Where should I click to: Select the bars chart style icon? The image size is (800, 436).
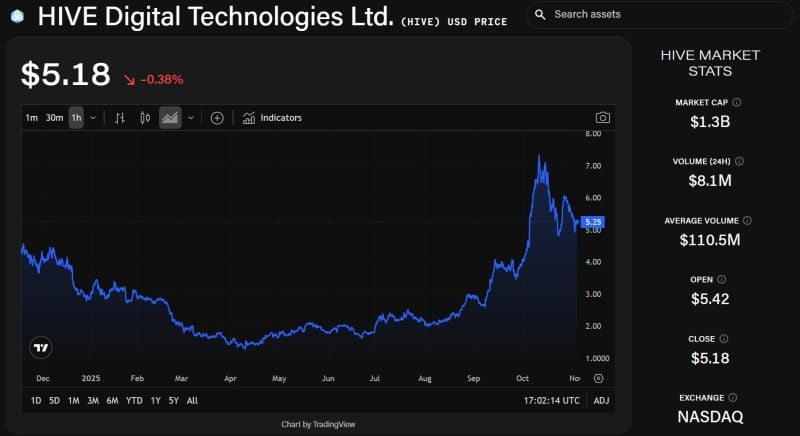point(120,118)
